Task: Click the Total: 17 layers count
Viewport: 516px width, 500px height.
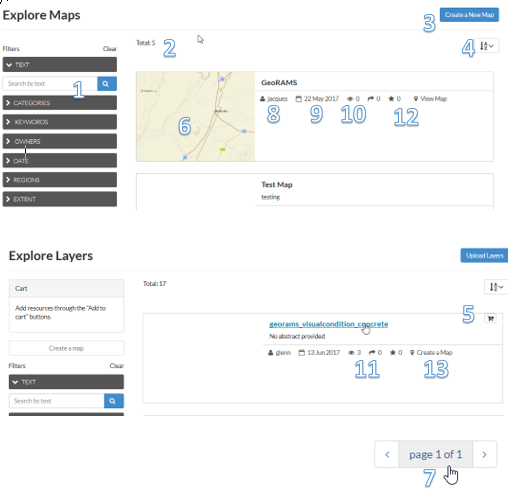Action: 154,284
